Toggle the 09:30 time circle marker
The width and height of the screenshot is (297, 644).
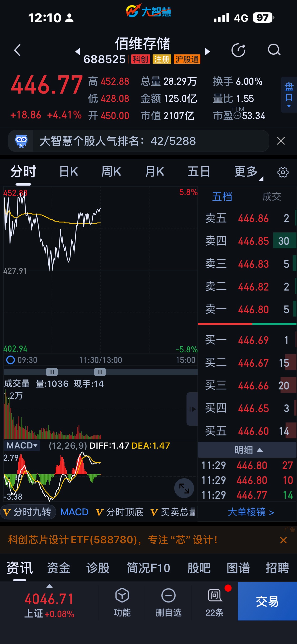[x=11, y=360]
